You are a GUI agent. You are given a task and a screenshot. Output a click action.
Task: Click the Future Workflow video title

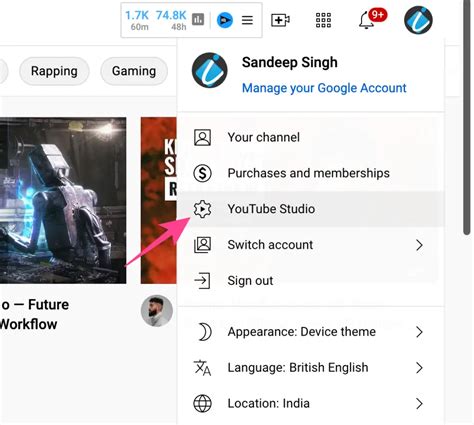point(34,314)
